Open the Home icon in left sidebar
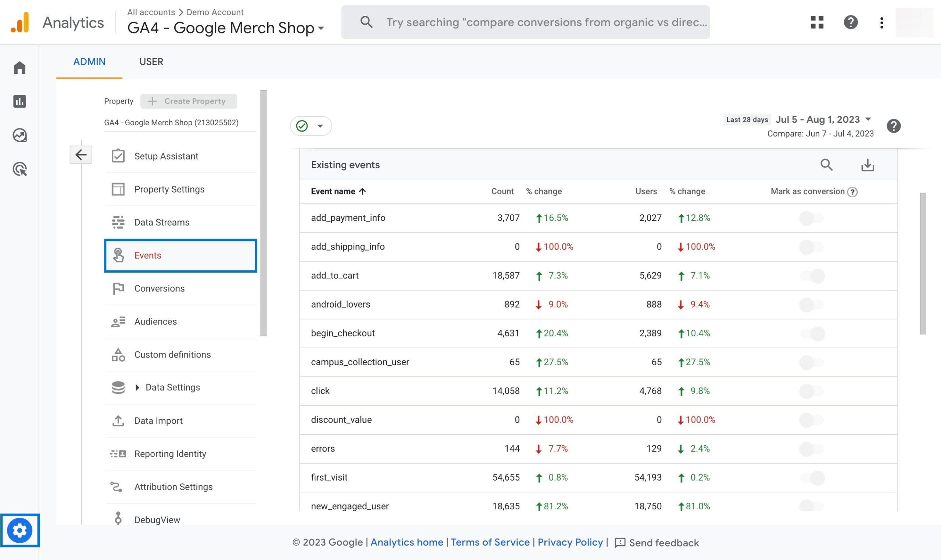This screenshot has width=941, height=560. click(x=19, y=68)
